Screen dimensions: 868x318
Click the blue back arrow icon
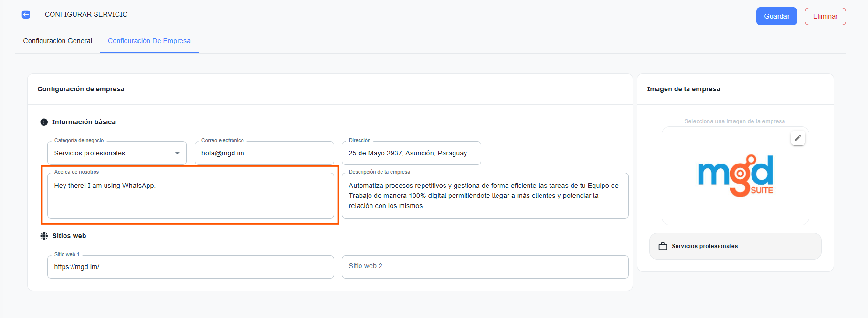26,14
